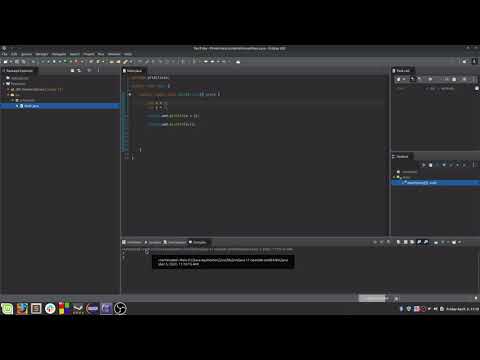Open the taskbar clock calendar
This screenshot has height=360, width=480.
(x=462, y=309)
